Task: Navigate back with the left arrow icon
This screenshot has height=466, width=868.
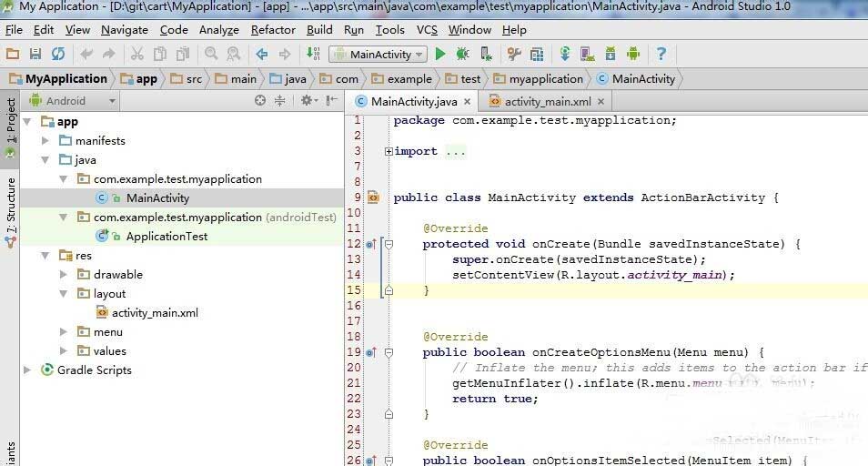Action: point(262,54)
